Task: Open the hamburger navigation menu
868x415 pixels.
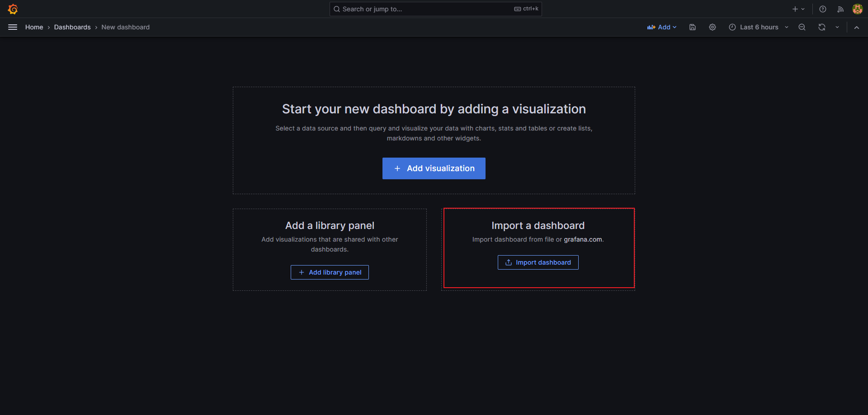Action: click(13, 27)
